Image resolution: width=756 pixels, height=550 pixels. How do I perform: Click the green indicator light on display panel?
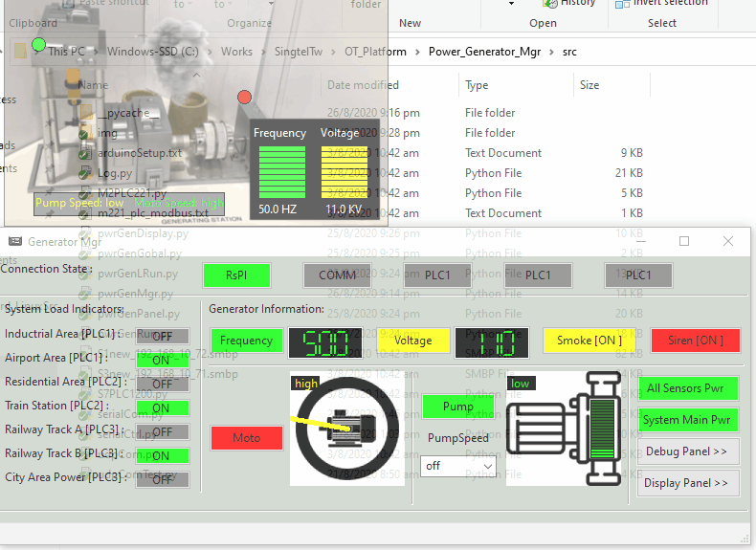tap(38, 45)
